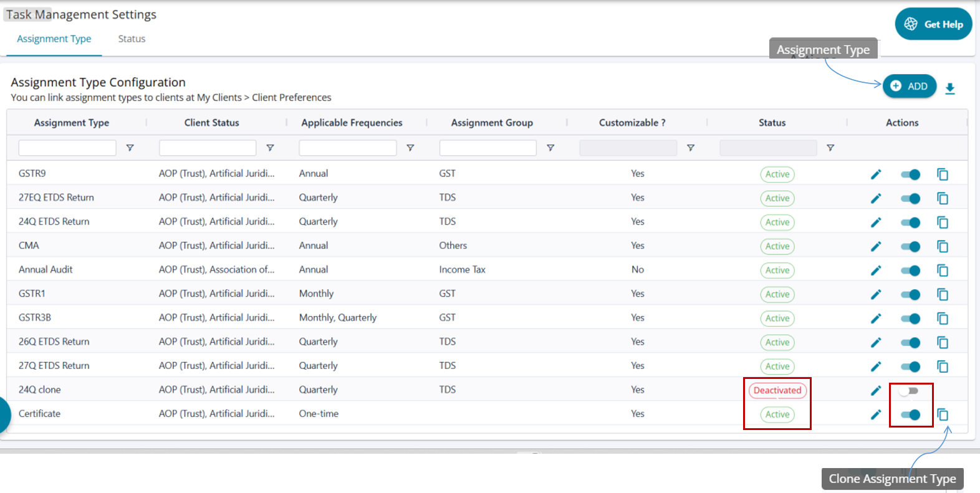Open the Assignment Type column filter menu
Screen dimensions: 980x493
[130, 148]
